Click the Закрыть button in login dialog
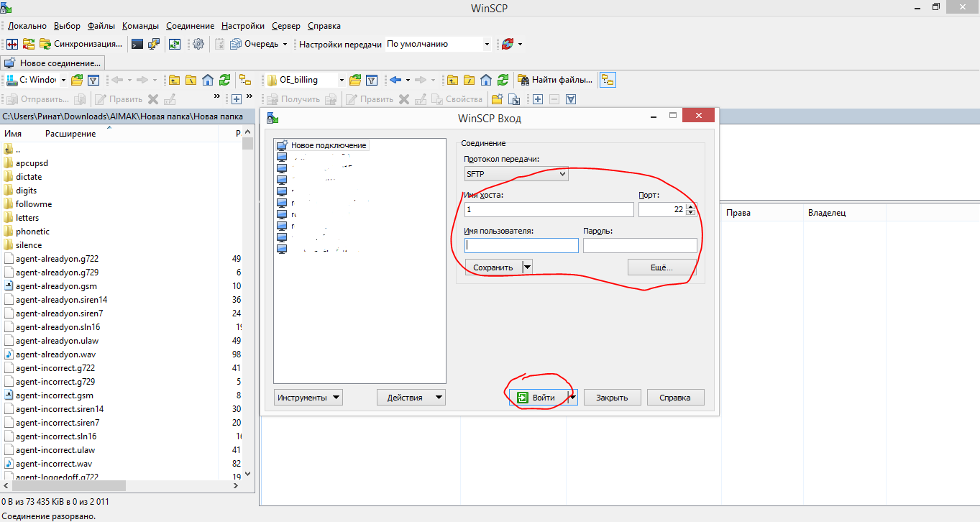The width and height of the screenshot is (980, 522). coord(612,398)
